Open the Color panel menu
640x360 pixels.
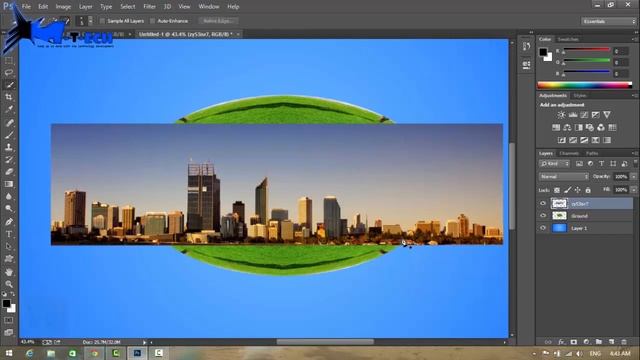click(635, 39)
